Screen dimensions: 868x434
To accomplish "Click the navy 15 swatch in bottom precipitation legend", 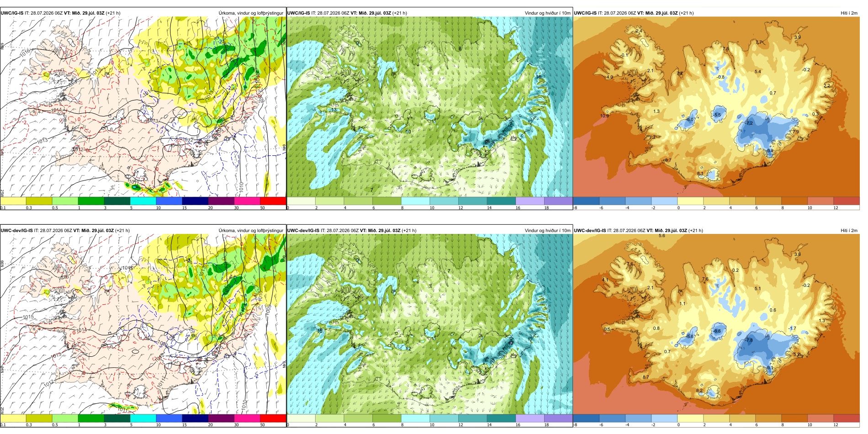I will click(195, 418).
